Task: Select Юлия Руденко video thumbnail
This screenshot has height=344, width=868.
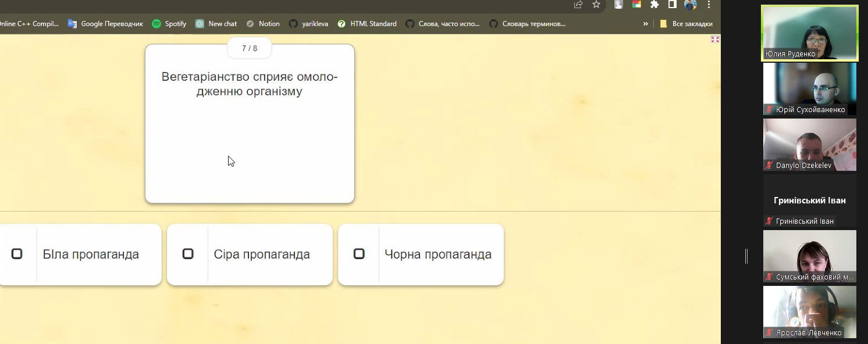Action: tap(810, 33)
